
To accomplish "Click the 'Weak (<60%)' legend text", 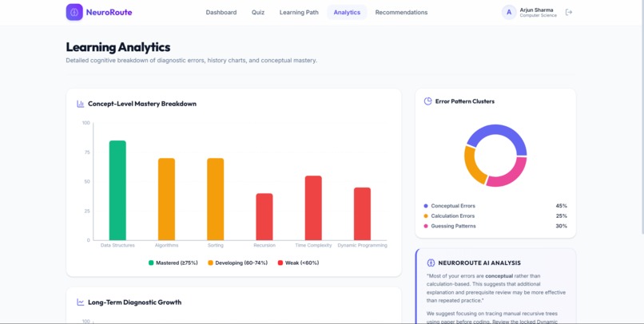I will pos(302,263).
